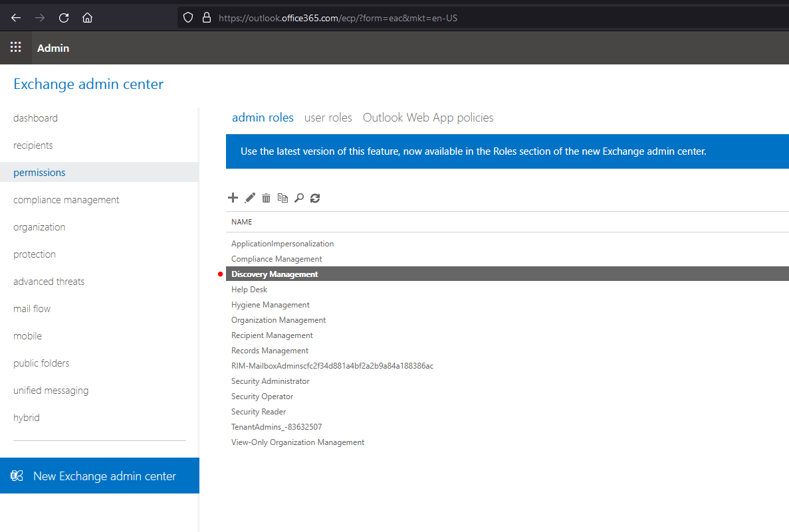This screenshot has height=532, width=789.
Task: Reload the current page
Action: click(x=63, y=18)
